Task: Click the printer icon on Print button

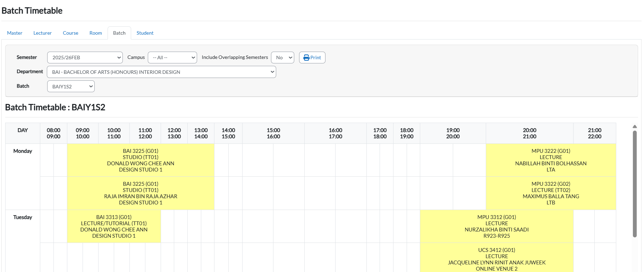Action: coord(306,58)
